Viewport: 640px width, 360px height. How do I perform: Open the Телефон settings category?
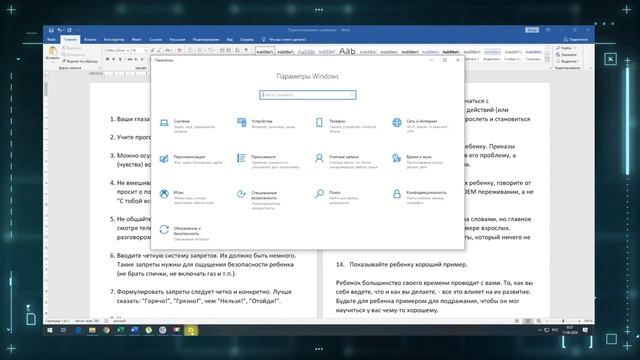coord(346,126)
